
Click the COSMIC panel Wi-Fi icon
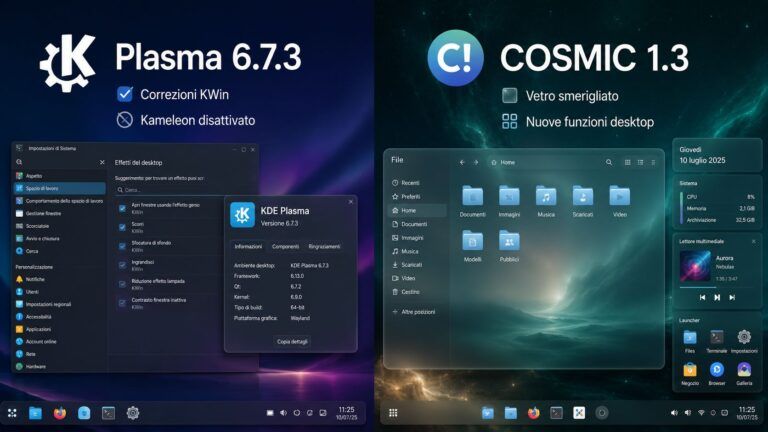coord(701,413)
